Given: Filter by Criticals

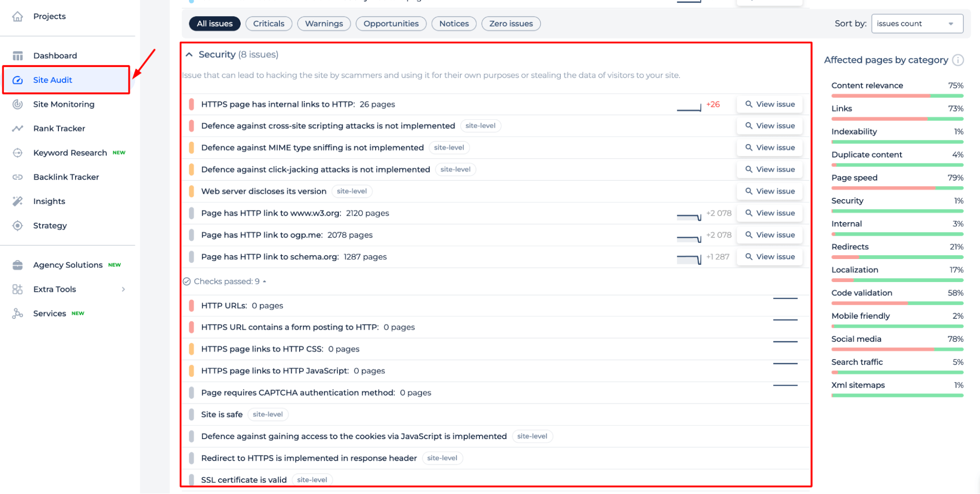Looking at the screenshot, I should tap(269, 24).
